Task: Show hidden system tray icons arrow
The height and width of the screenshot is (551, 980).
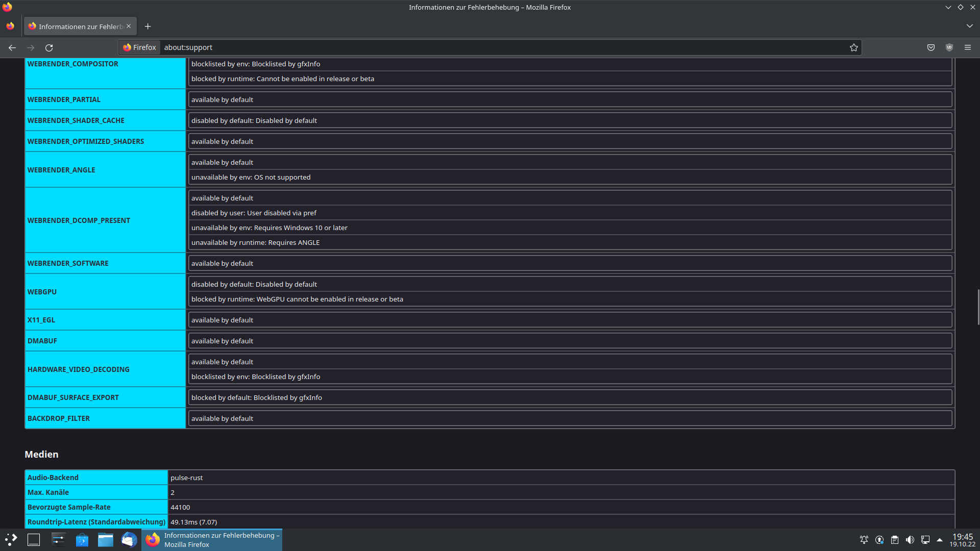Action: 940,540
